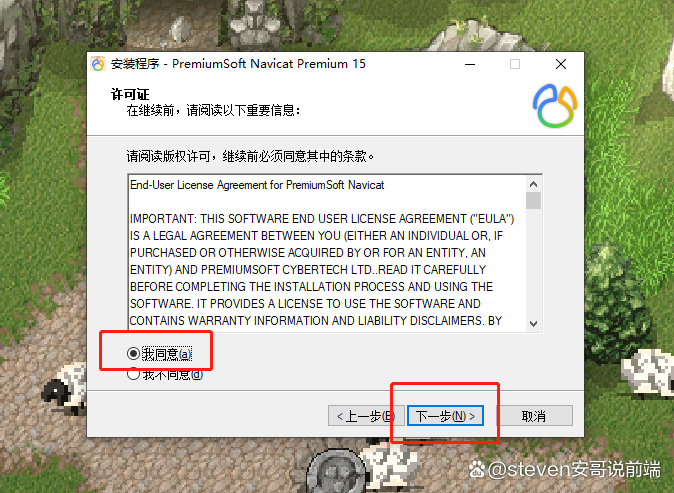Viewport: 674px width, 493px height.
Task: Click the paw watermark icon at bottom right
Action: (477, 469)
